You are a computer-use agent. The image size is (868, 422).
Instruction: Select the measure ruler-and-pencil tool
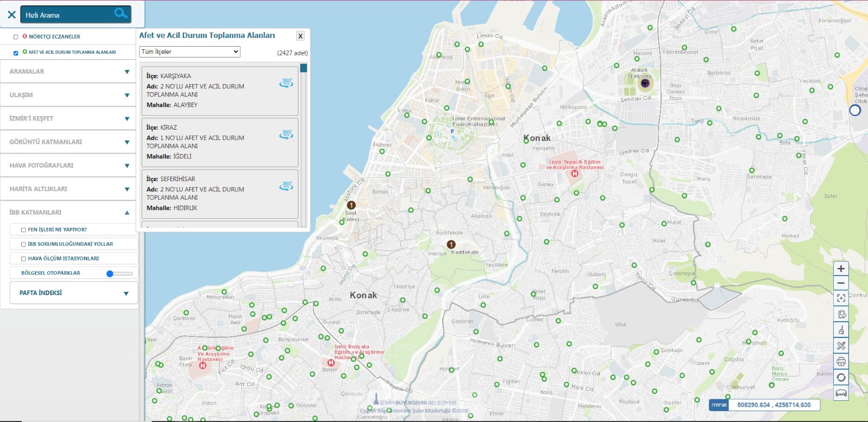(841, 345)
